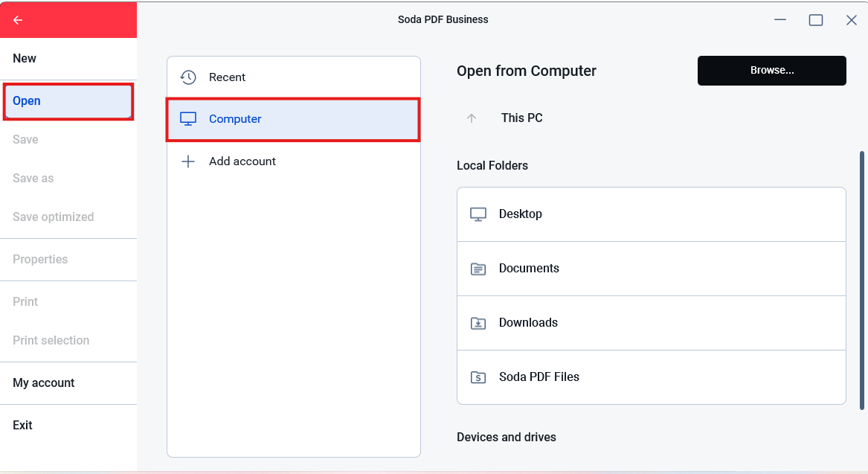Open the Downloads local folder row
This screenshot has height=474, width=868.
(x=651, y=323)
